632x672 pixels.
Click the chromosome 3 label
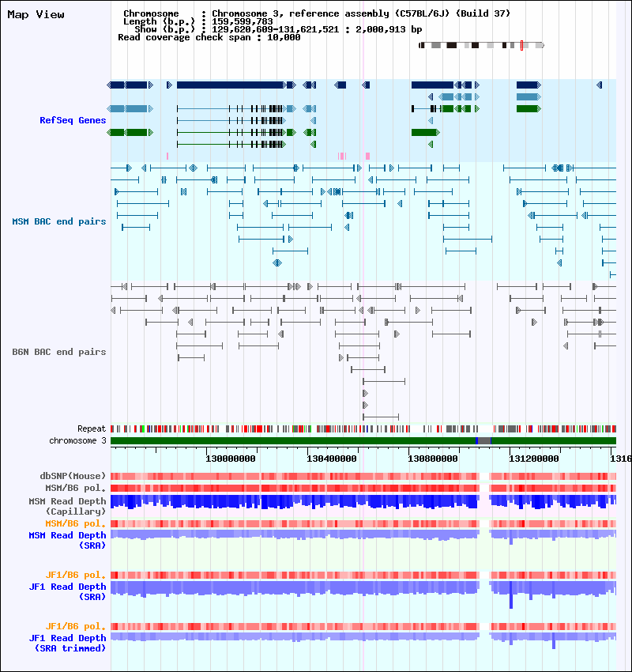pyautogui.click(x=77, y=440)
